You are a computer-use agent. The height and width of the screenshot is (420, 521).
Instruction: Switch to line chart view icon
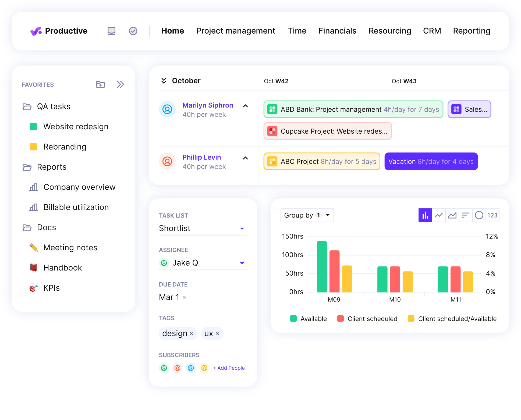439,215
